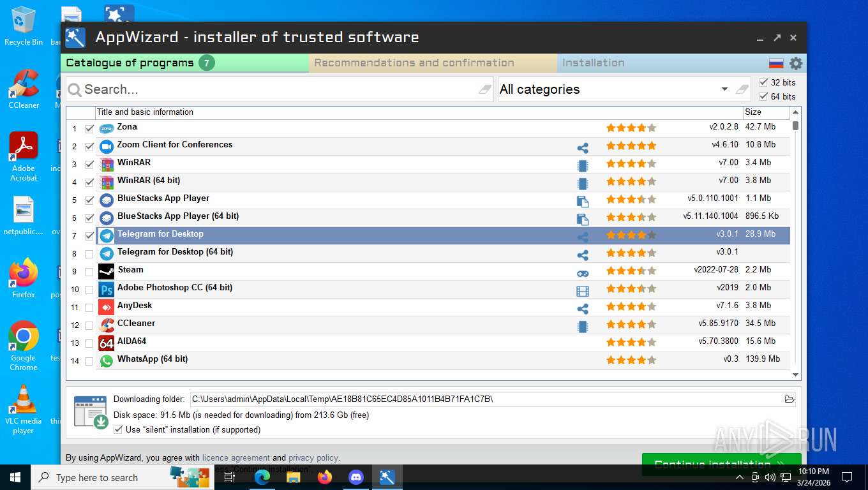Select CCleaner version v5.85.9170 text
The image size is (868, 490).
tap(718, 323)
